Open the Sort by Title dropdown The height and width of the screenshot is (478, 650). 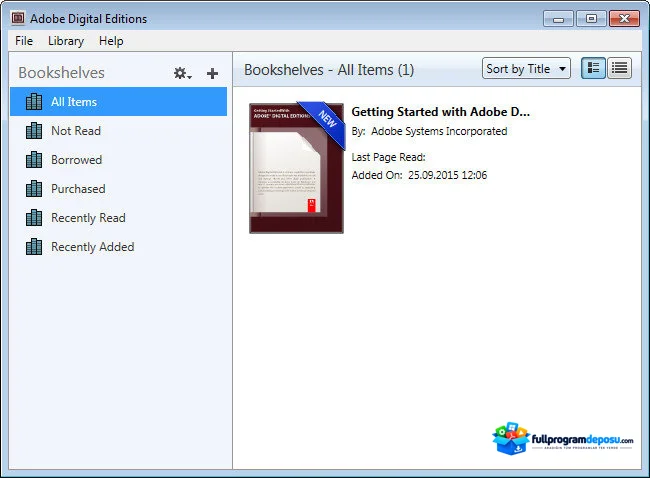pyautogui.click(x=526, y=68)
